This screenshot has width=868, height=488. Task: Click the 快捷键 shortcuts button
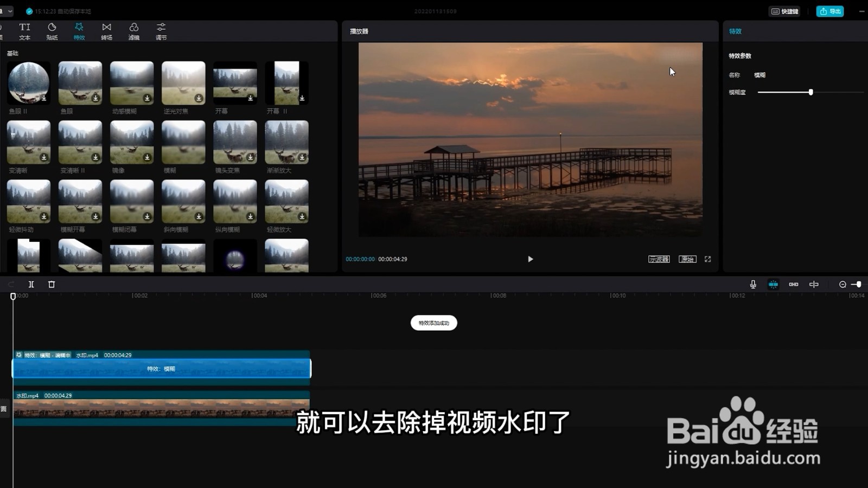point(784,11)
